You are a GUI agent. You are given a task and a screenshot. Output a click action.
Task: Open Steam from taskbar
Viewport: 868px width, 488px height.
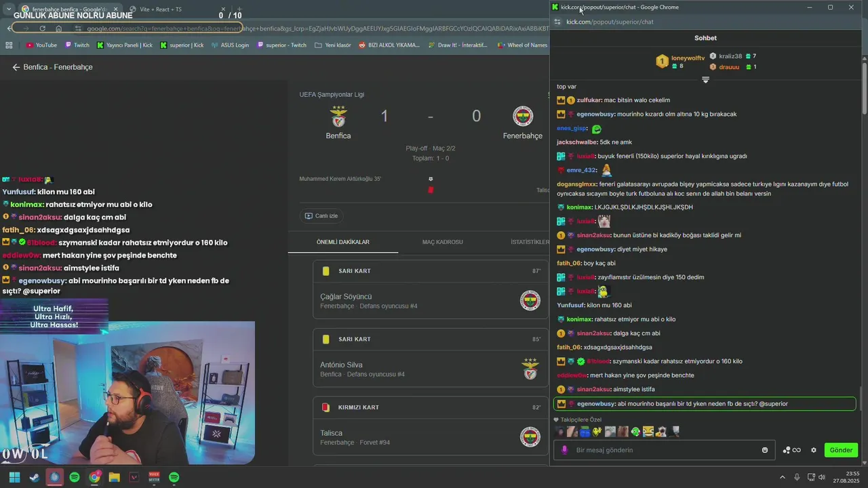[34, 477]
